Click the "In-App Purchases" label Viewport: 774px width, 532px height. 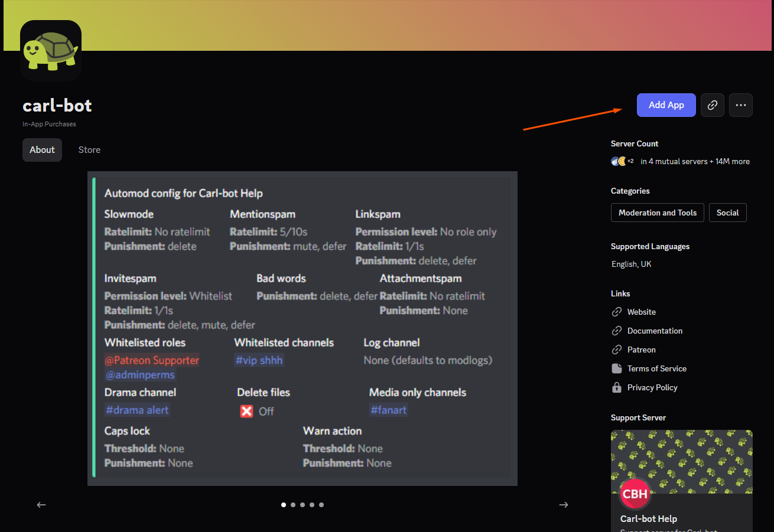pos(49,124)
